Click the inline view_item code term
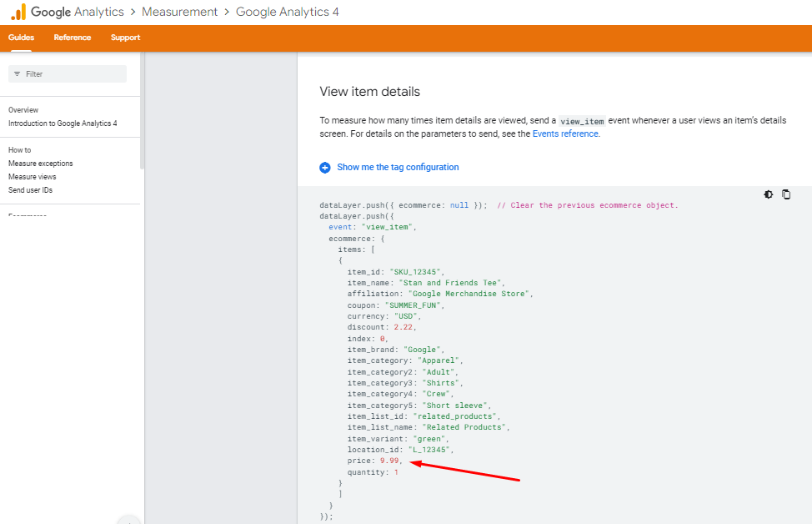This screenshot has height=524, width=812. (582, 121)
